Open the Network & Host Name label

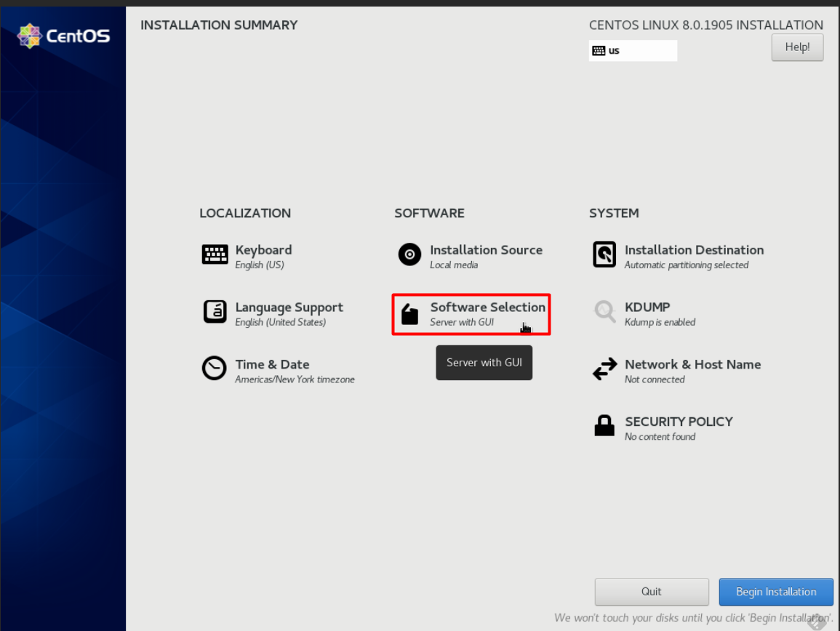tap(692, 364)
